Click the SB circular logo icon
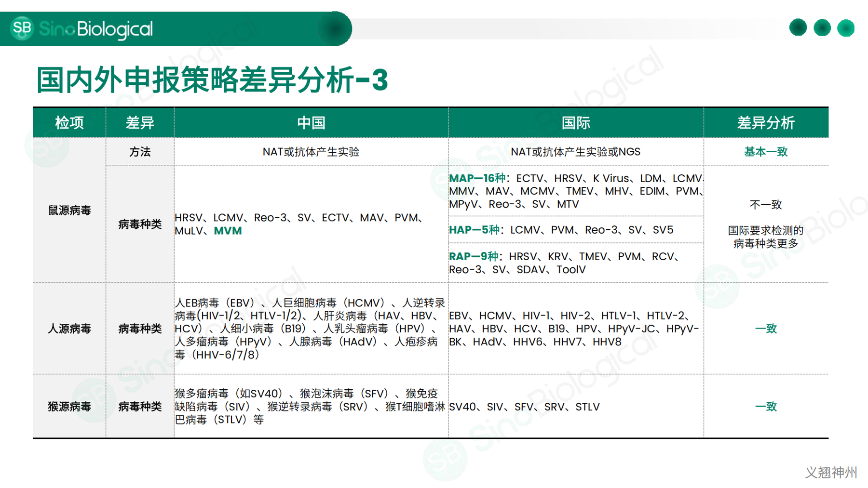The image size is (868, 488). coord(22,28)
